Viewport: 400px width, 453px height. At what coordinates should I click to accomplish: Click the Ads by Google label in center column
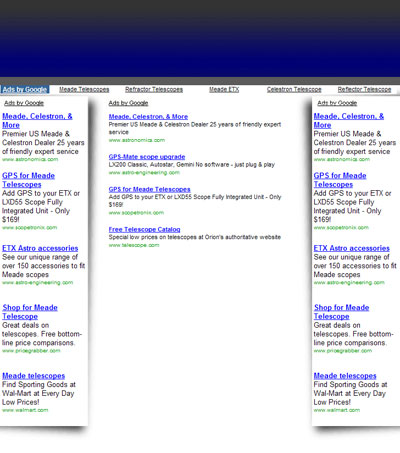coord(128,103)
